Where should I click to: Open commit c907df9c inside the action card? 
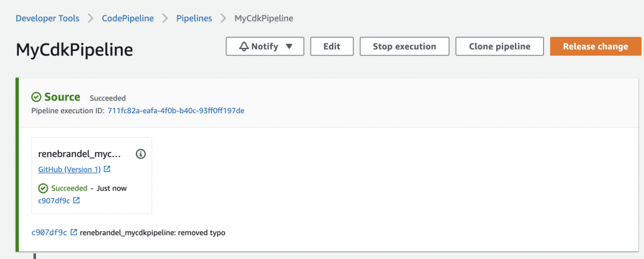pyautogui.click(x=54, y=201)
